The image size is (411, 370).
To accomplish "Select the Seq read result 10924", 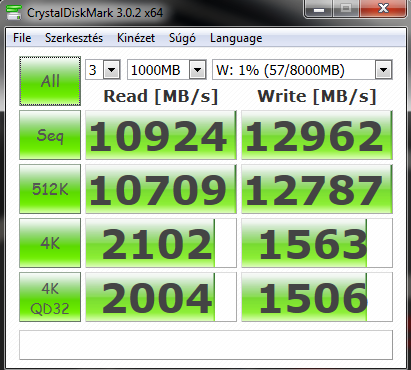I will tap(161, 135).
